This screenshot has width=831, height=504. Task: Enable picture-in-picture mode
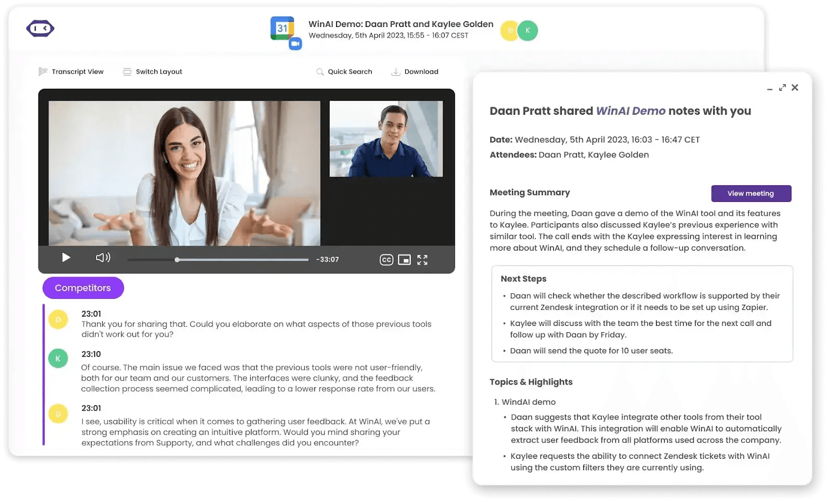pyautogui.click(x=404, y=260)
